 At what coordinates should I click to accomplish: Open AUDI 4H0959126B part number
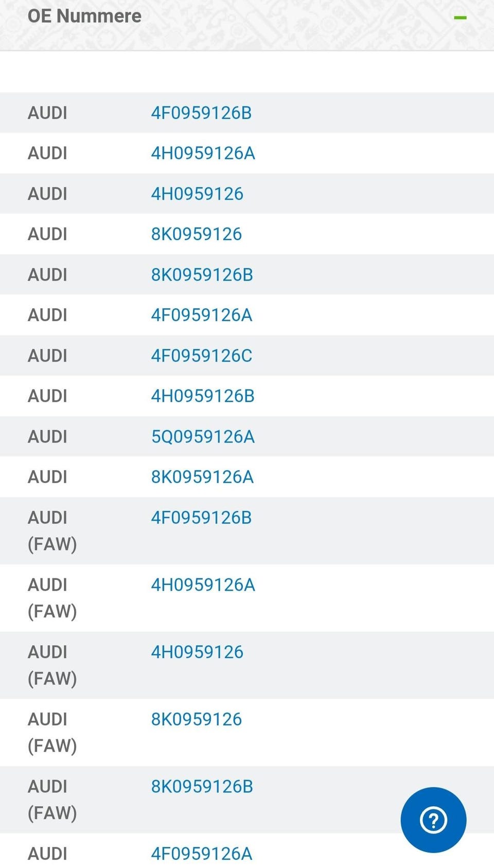[x=203, y=396]
